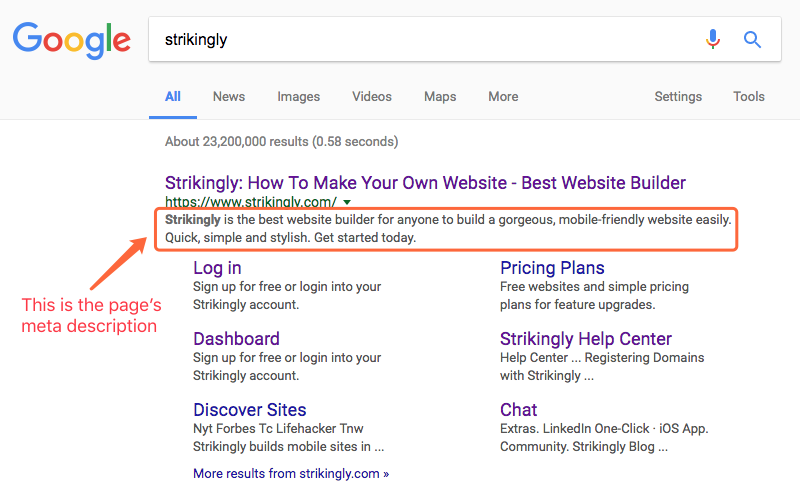
Task: Open the Dashboard sitelink
Action: pos(236,339)
